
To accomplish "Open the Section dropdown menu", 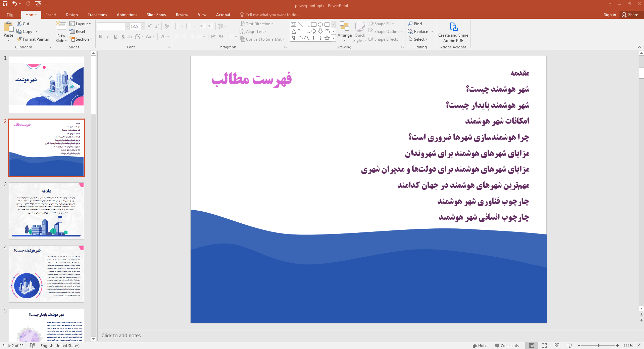I will [x=81, y=39].
